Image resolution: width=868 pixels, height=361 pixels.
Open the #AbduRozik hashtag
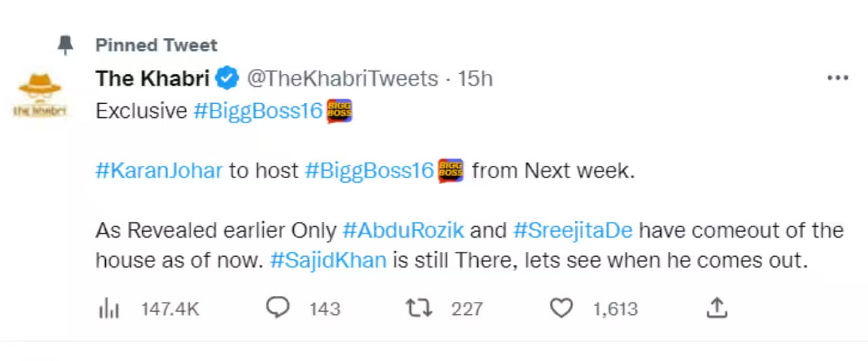[x=403, y=230]
